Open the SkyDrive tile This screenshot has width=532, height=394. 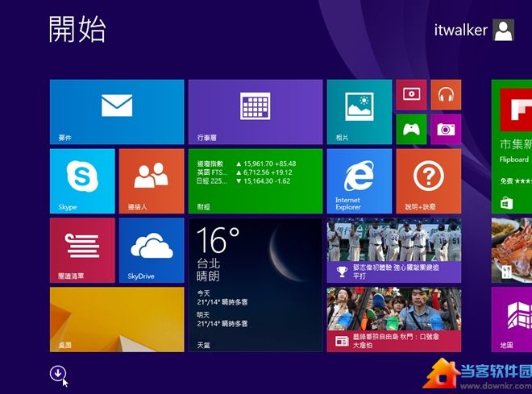click(x=152, y=251)
